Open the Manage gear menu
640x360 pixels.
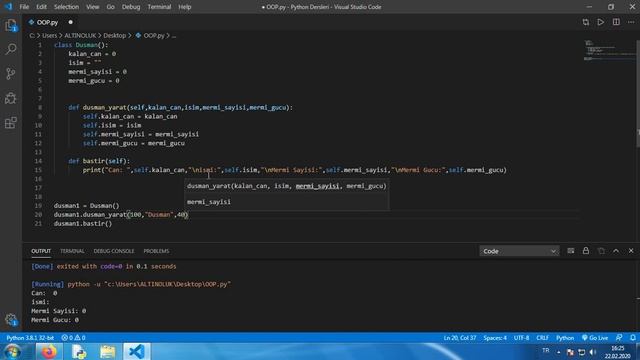[x=11, y=320]
